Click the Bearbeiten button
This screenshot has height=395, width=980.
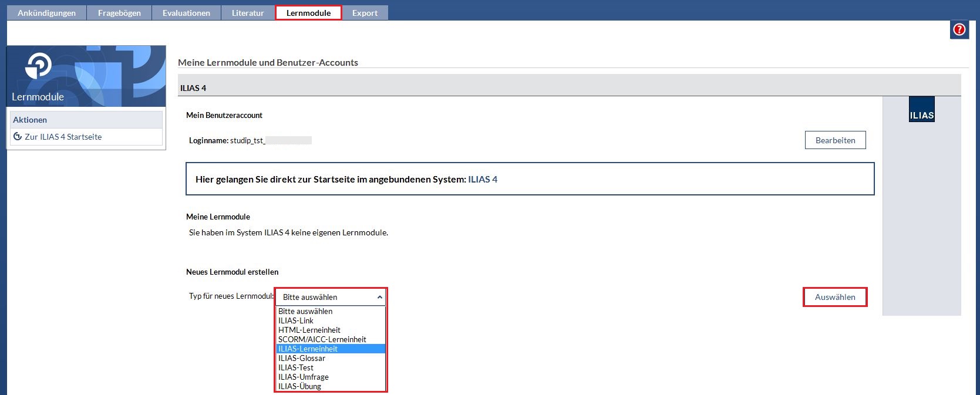point(835,140)
